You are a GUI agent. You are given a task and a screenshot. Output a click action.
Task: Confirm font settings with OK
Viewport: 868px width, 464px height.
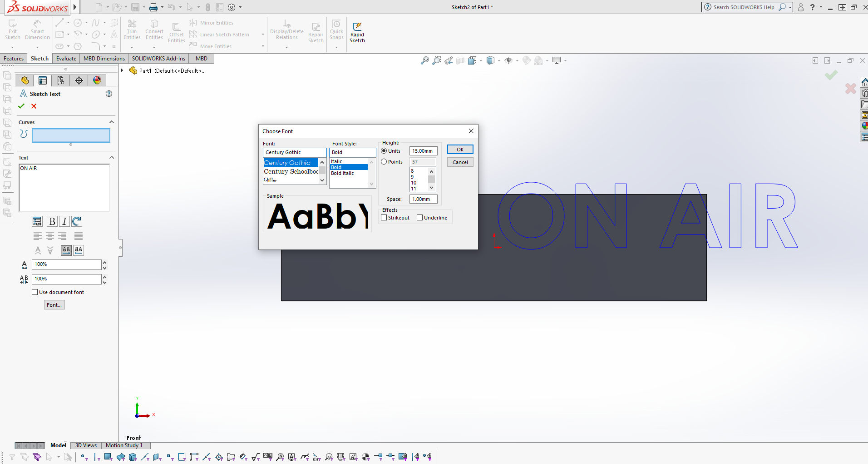pos(460,149)
